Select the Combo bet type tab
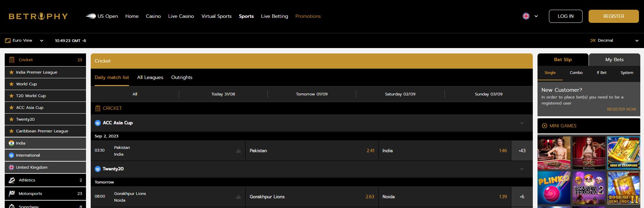This screenshot has height=208, width=644. [576, 73]
